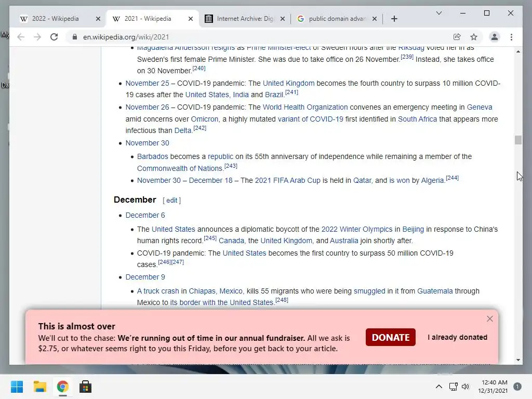Open the November 25 link

click(x=147, y=83)
